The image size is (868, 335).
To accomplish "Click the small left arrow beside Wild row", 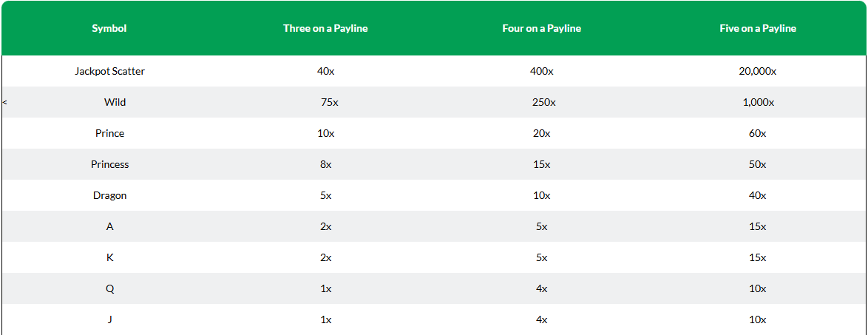I will click(4, 103).
